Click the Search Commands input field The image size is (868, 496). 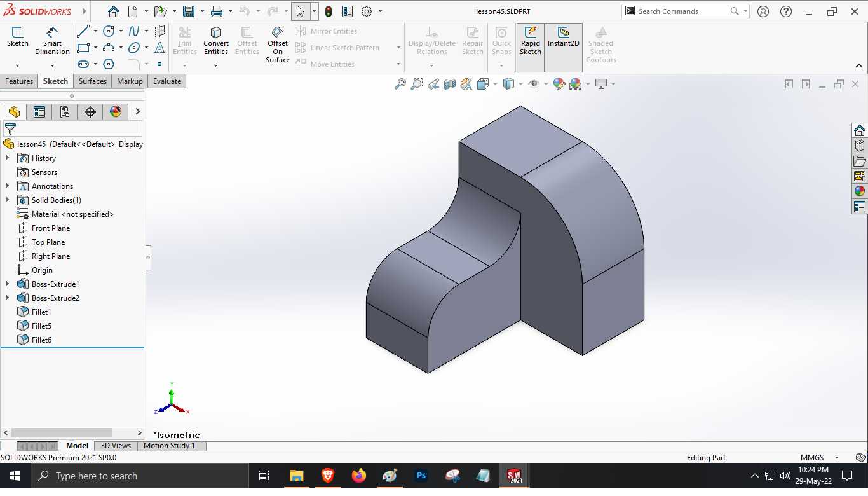(683, 11)
